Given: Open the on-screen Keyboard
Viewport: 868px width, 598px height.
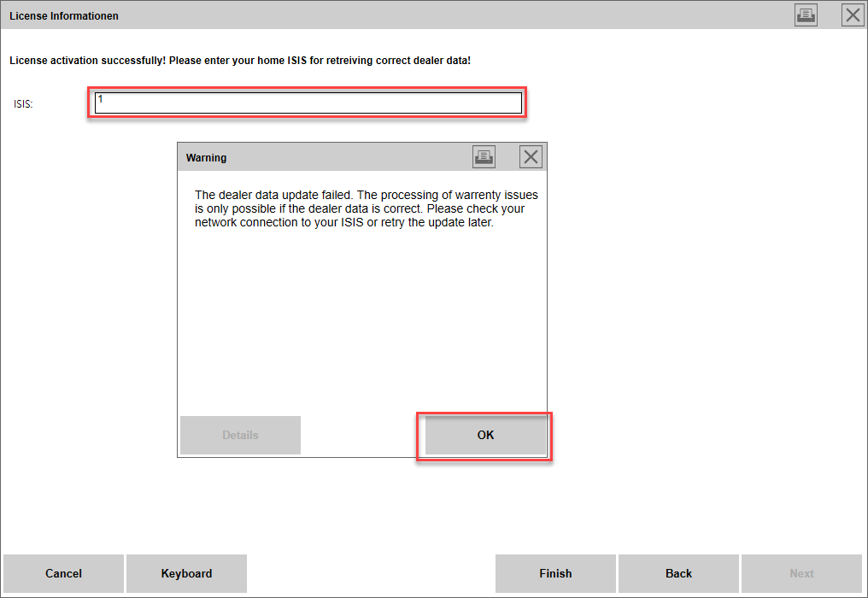Looking at the screenshot, I should point(186,573).
